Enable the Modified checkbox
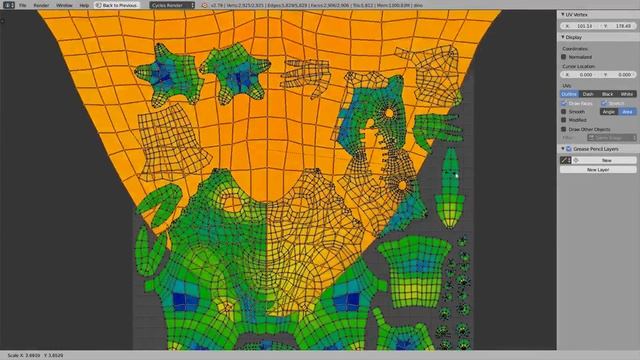This screenshot has height=360, width=640. click(x=564, y=120)
